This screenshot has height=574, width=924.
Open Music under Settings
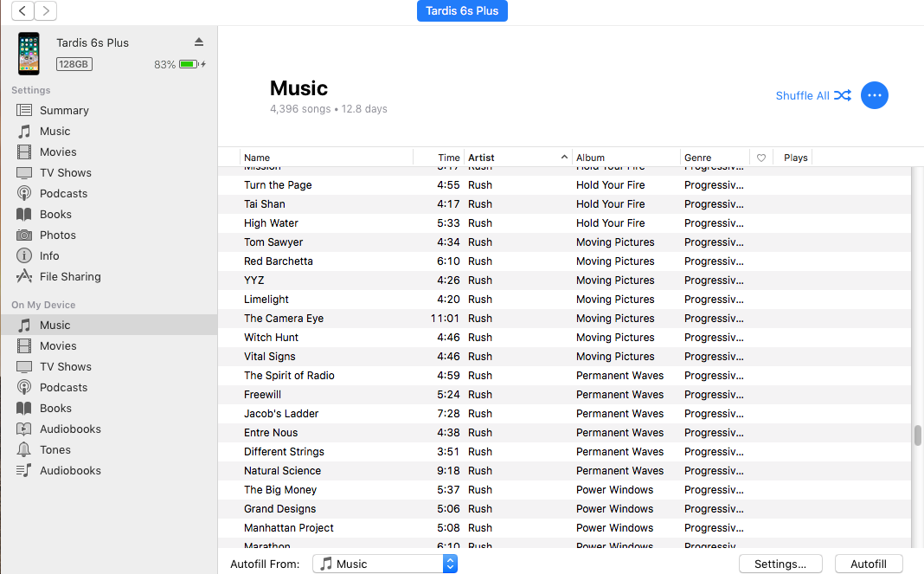point(55,131)
